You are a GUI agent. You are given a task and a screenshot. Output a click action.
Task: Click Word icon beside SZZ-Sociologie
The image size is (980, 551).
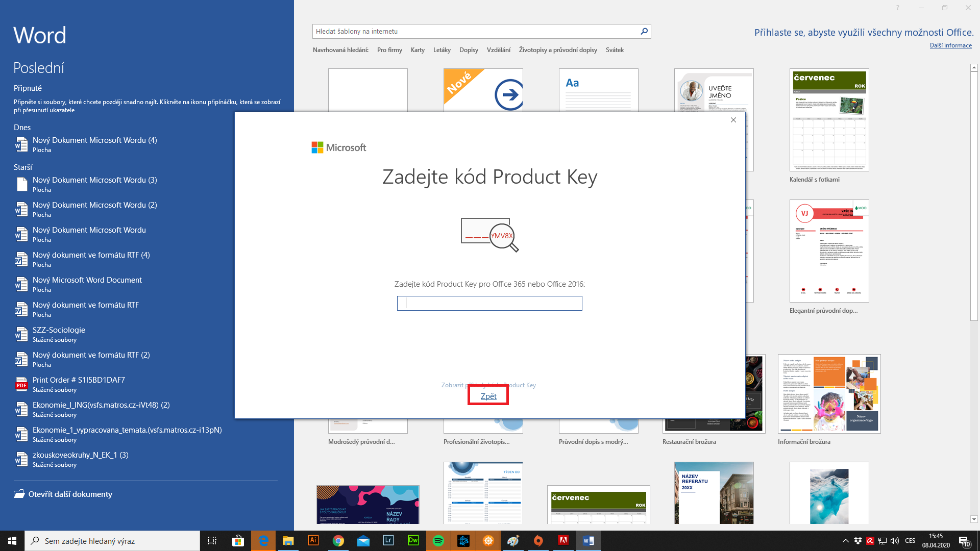pyautogui.click(x=21, y=334)
